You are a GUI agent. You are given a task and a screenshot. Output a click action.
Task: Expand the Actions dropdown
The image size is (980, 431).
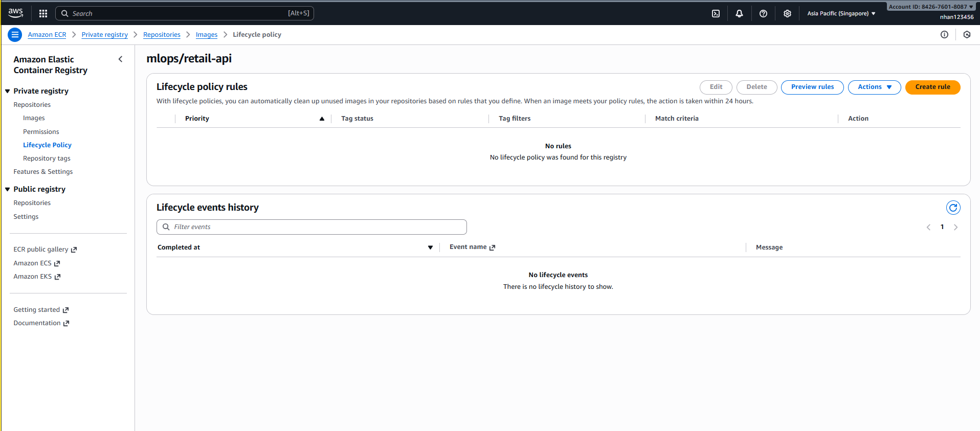click(874, 87)
